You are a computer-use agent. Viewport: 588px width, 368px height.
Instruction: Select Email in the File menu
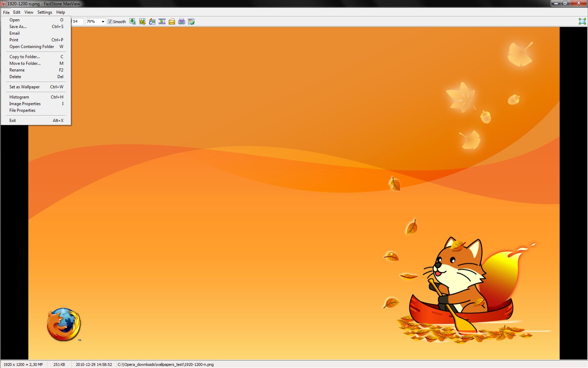point(36,33)
